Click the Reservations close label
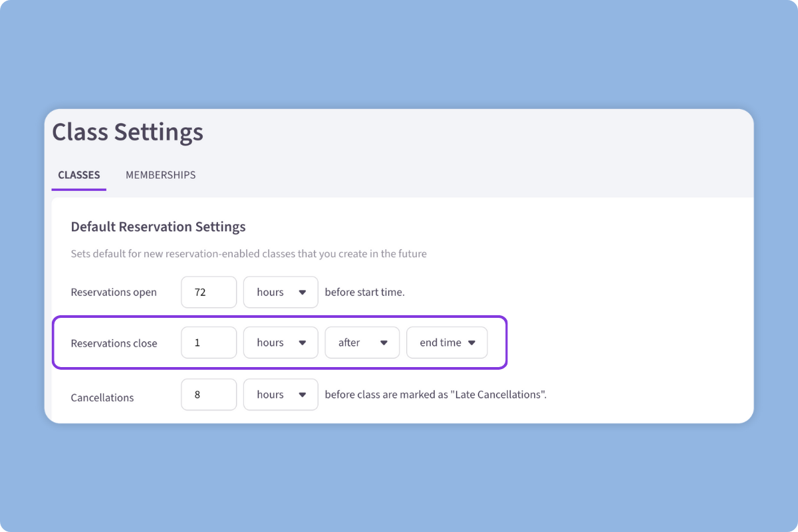The width and height of the screenshot is (798, 532). pos(114,343)
